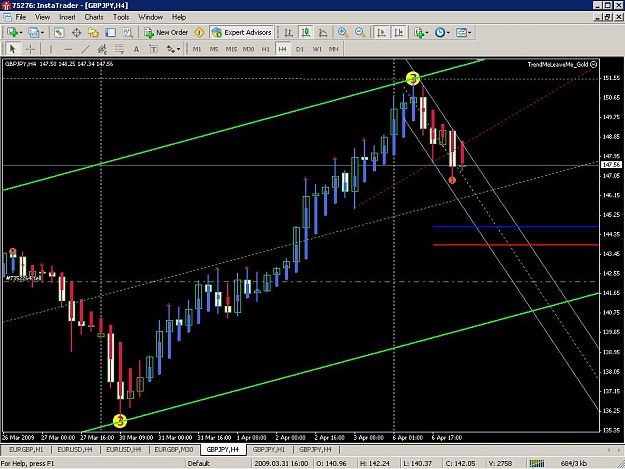The image size is (625, 469).
Task: Toggle the Chart Shift button
Action: click(399, 32)
